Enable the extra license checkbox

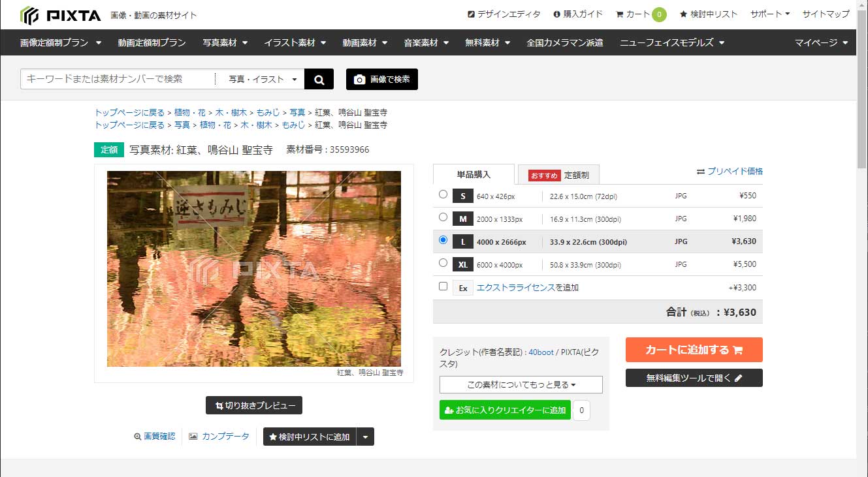coord(443,286)
